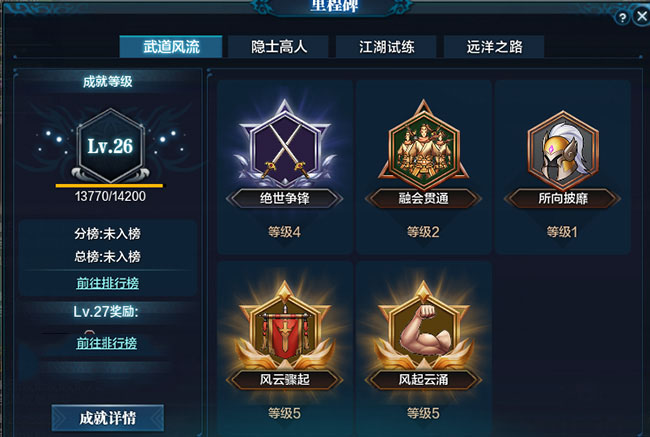Close the 里程碑 window
Viewport: 650px width, 437px height.
click(642, 17)
